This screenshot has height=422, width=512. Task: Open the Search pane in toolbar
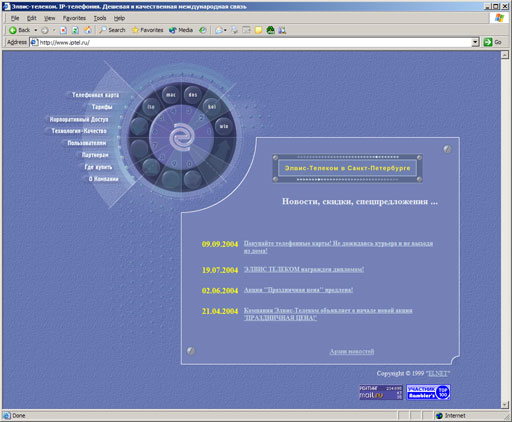point(112,30)
